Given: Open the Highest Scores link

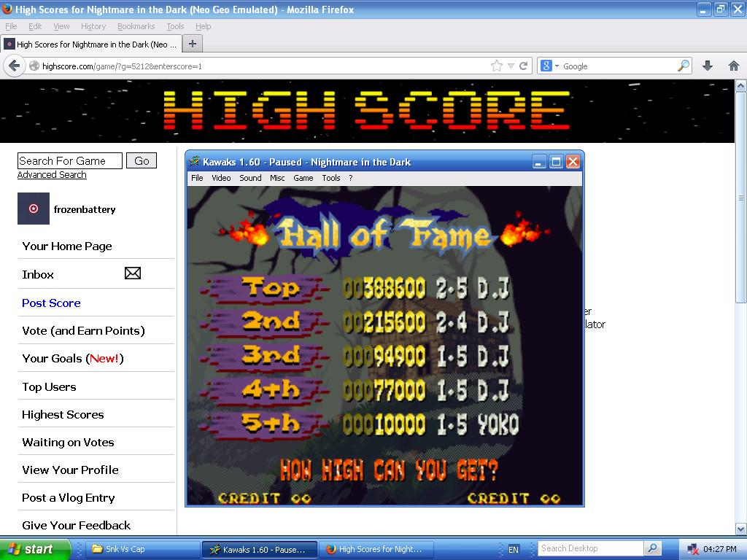Looking at the screenshot, I should [63, 415].
